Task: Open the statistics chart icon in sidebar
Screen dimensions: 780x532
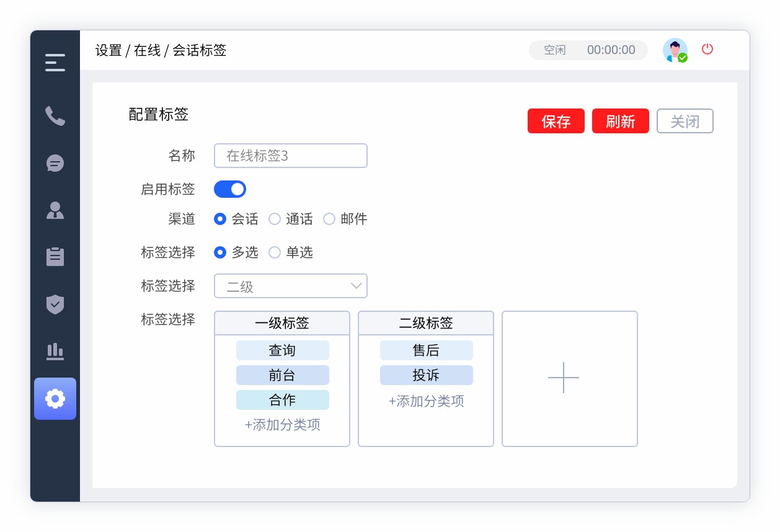Action: pos(55,352)
